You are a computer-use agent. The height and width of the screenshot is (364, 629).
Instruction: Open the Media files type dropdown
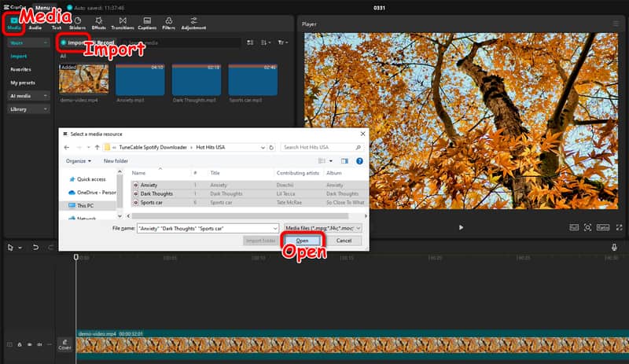coord(323,228)
